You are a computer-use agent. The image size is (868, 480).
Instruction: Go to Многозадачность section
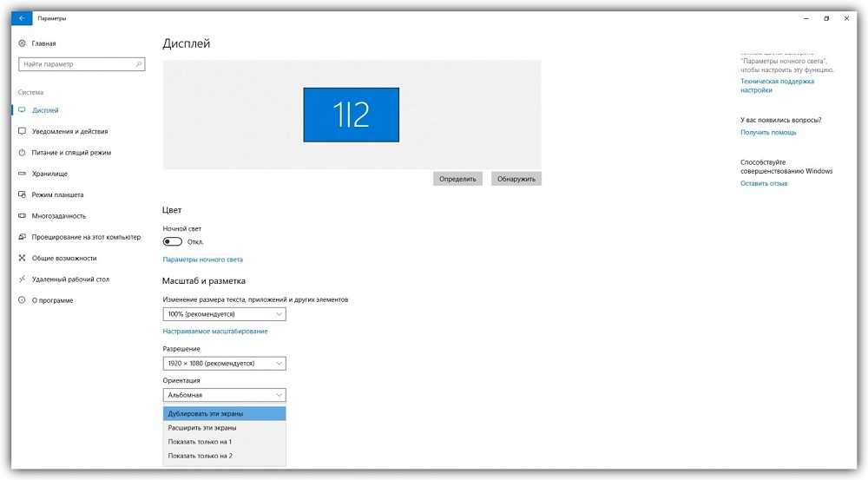(x=59, y=216)
